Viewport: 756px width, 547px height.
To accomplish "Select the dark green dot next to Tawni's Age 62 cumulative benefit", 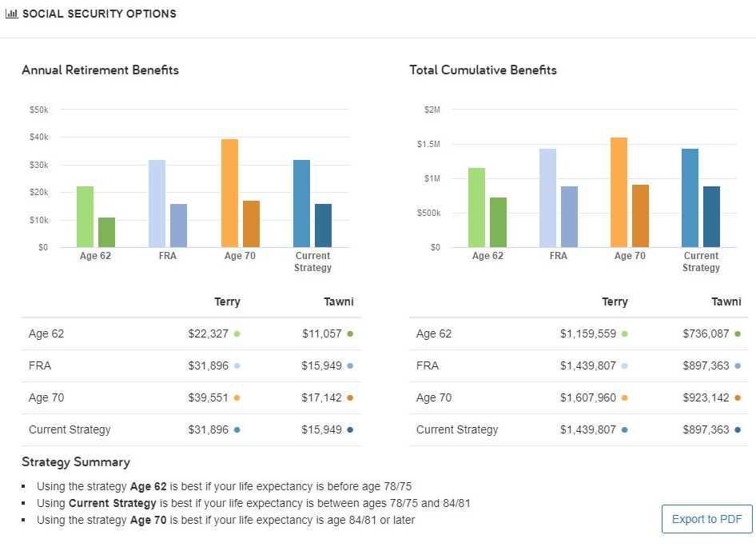I will click(739, 333).
